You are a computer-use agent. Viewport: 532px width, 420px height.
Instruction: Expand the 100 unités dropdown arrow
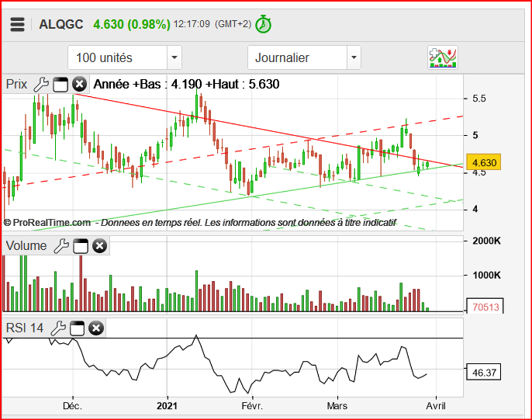point(174,57)
